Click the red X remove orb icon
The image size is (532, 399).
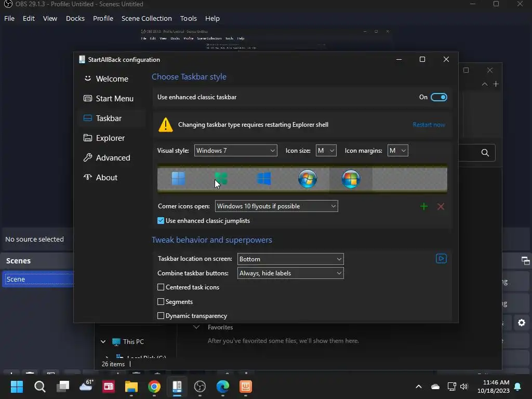(441, 206)
